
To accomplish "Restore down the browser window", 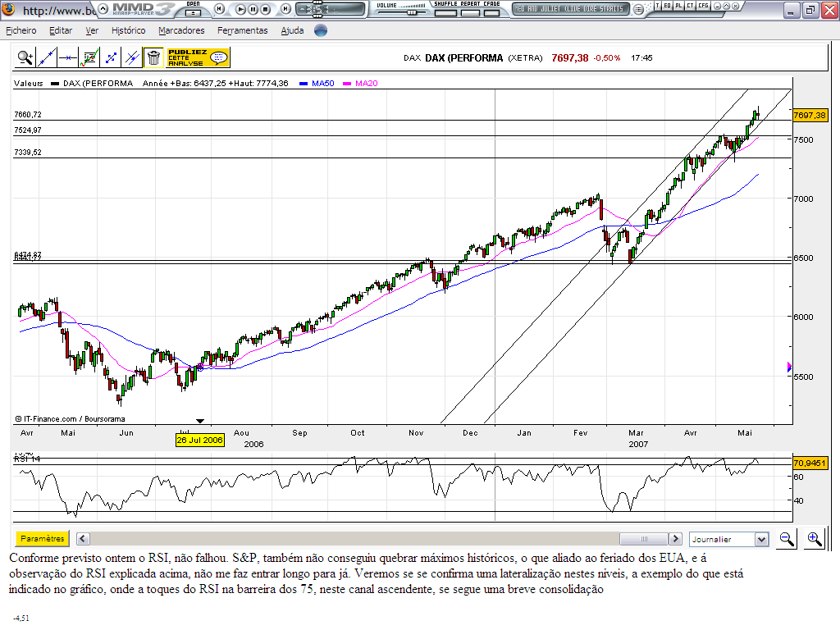I will pyautogui.click(x=810, y=10).
